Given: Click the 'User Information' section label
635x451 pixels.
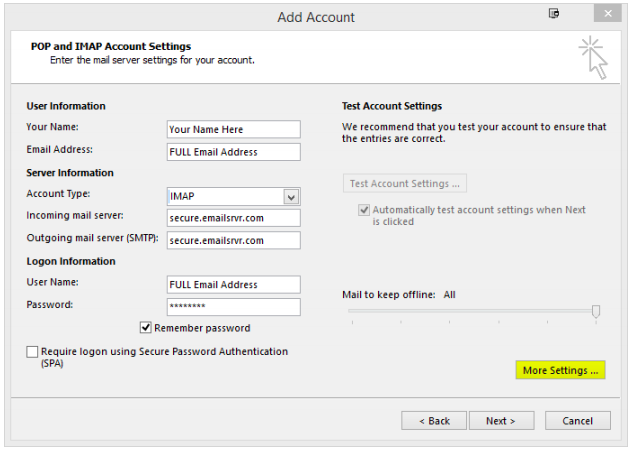Looking at the screenshot, I should (66, 106).
